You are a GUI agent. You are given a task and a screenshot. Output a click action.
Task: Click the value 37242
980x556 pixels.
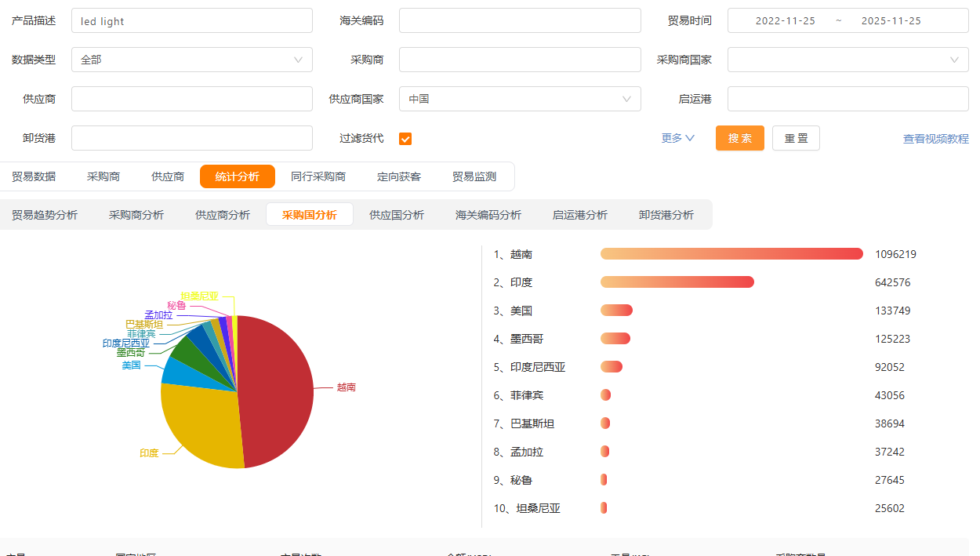[x=890, y=452]
